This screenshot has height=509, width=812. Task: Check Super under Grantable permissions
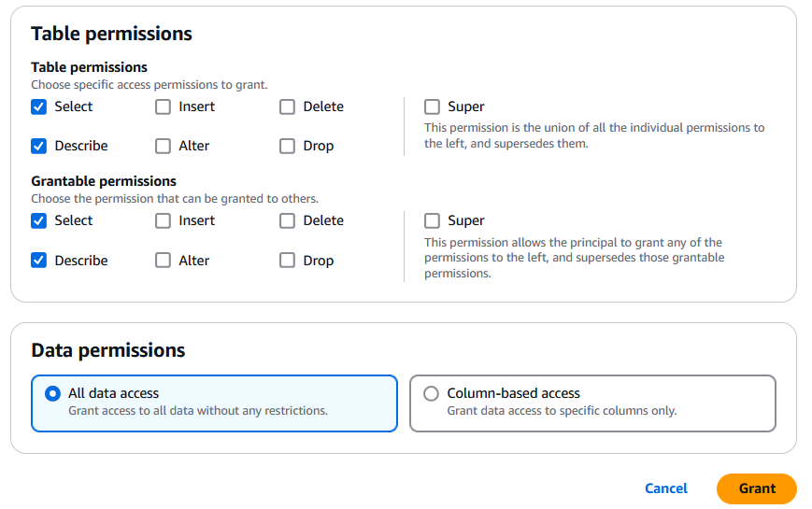pos(432,221)
